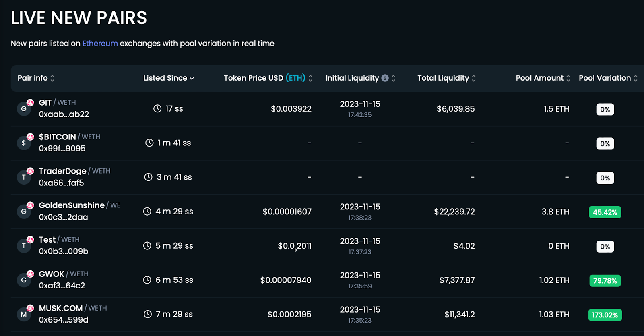Click the TraderDoge token avatar icon
The height and width of the screenshot is (336, 644).
[24, 177]
